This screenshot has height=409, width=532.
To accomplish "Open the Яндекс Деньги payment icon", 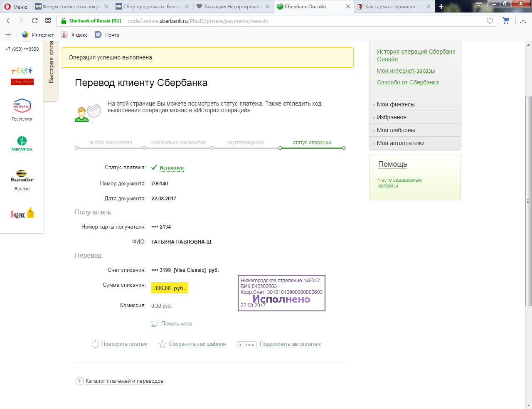I will pos(22,213).
